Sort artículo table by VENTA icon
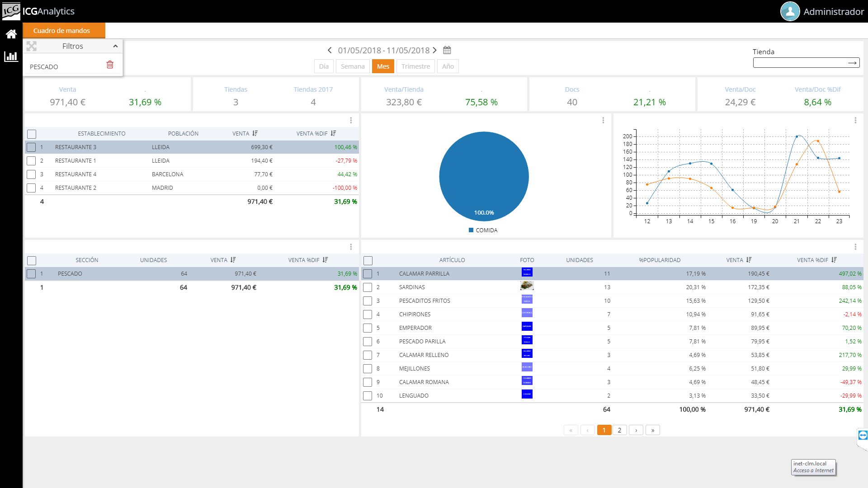 point(749,260)
